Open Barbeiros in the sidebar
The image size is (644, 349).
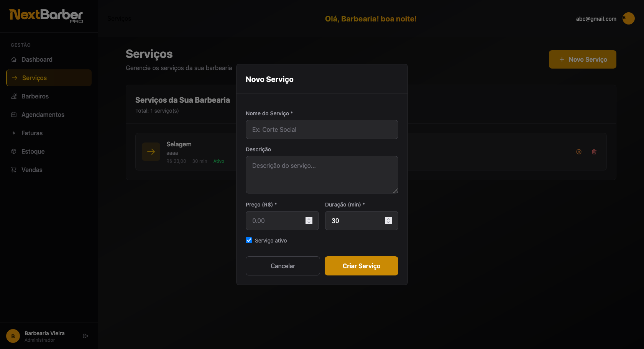(x=35, y=96)
